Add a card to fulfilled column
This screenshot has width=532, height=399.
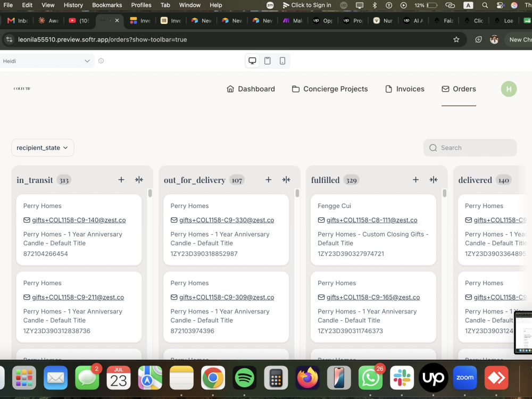pos(415,180)
